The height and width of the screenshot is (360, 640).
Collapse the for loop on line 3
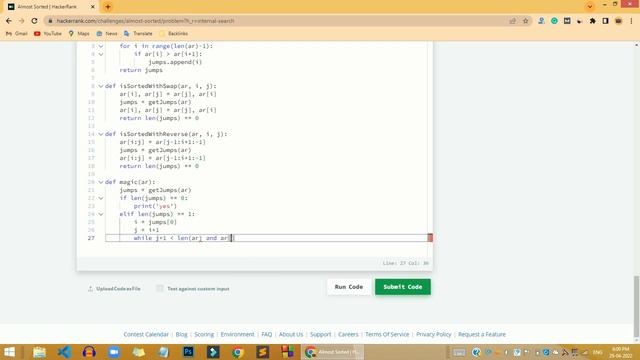101,46
